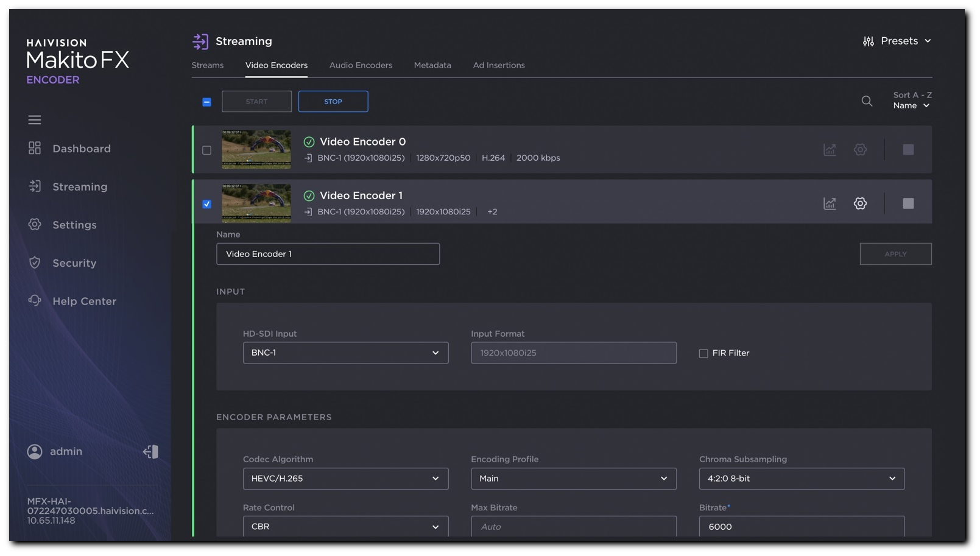The width and height of the screenshot is (980, 556).
Task: View statistics for Video Encoder 0
Action: (830, 150)
